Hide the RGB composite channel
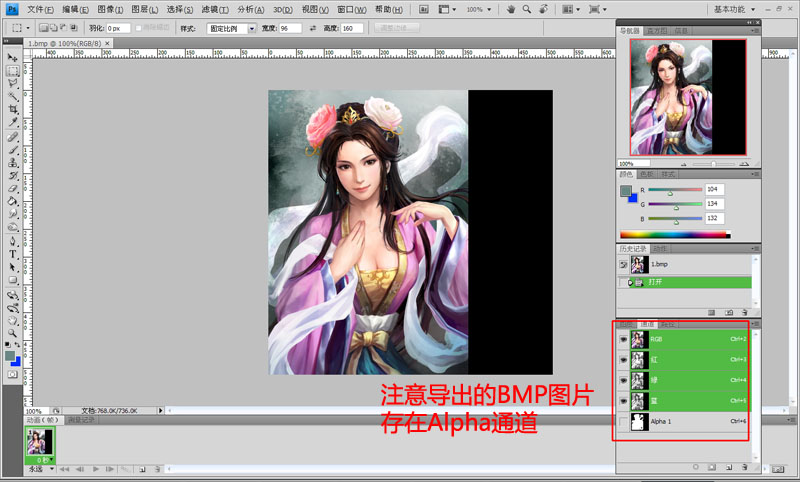Image resolution: width=800 pixels, height=482 pixels. [623, 339]
